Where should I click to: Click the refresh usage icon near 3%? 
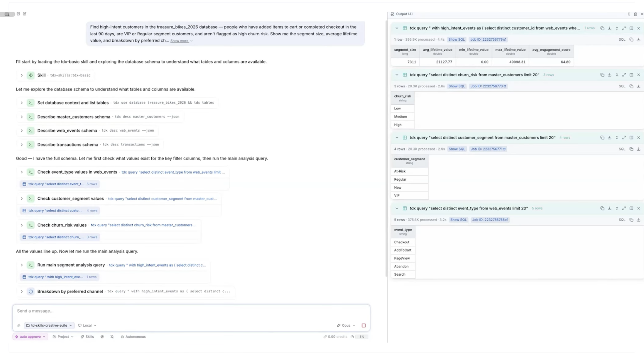tap(352, 337)
